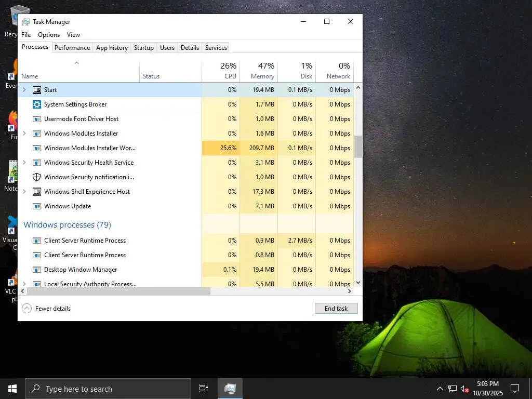This screenshot has height=399, width=532.
Task: Click the vertical scrollbar thumb
Action: coord(358,147)
